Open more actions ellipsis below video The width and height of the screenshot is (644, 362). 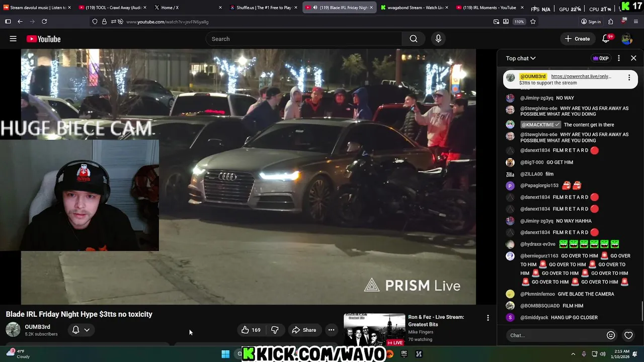point(331,330)
